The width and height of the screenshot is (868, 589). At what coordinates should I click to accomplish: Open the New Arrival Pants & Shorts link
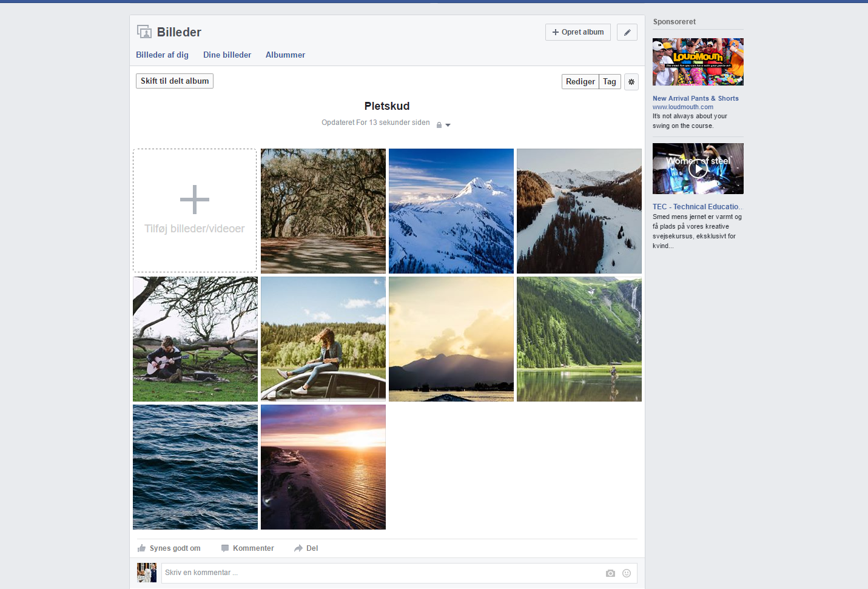click(x=695, y=98)
